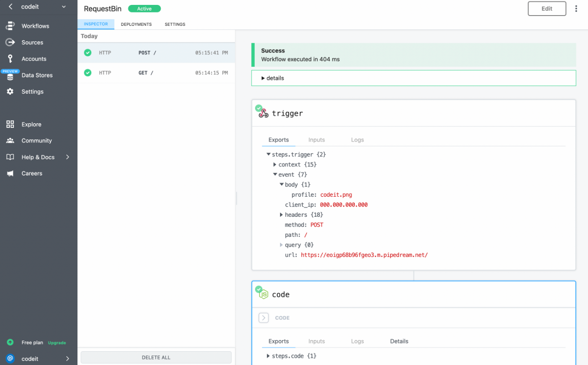Click the client_ip value 000.000.000.000
The height and width of the screenshot is (365, 588).
tap(344, 205)
